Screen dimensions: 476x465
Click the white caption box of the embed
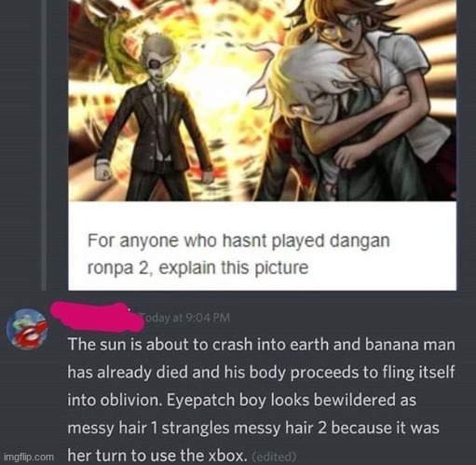point(262,246)
